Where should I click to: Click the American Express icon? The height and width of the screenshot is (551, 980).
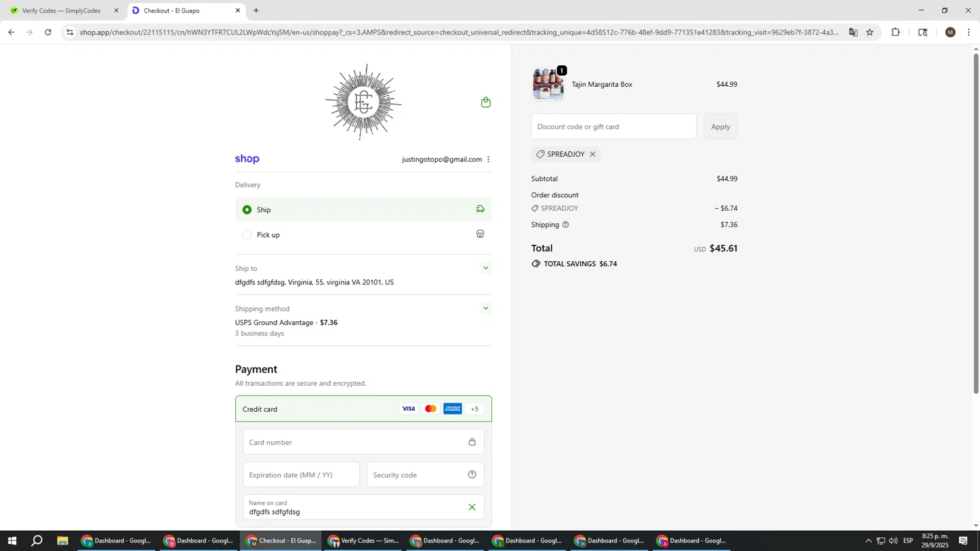(x=453, y=409)
